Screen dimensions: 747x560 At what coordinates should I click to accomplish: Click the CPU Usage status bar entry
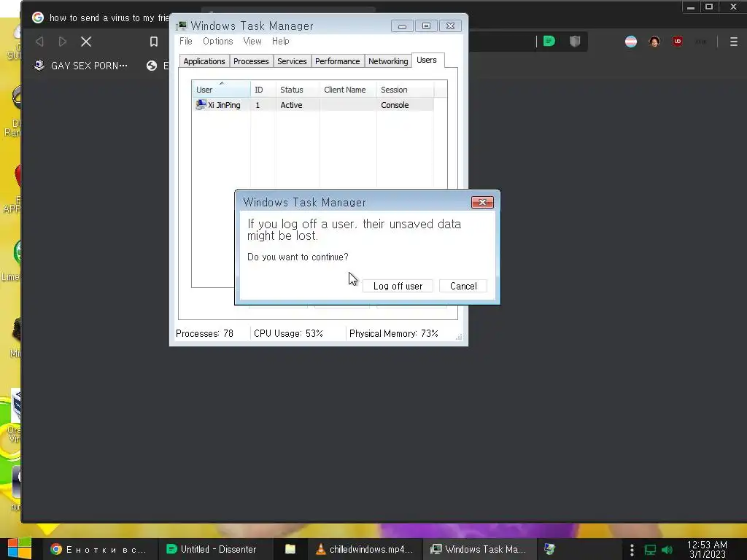click(288, 333)
